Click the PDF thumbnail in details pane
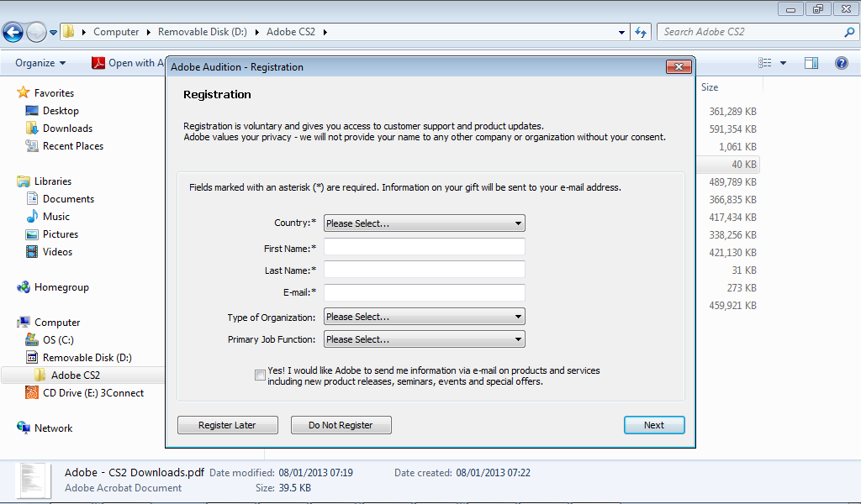 click(34, 480)
